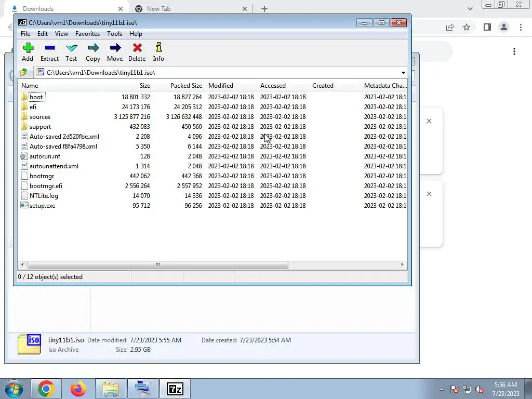Open the Chrome three-dot menu
Viewport: 532px width, 399px height.
(x=521, y=27)
